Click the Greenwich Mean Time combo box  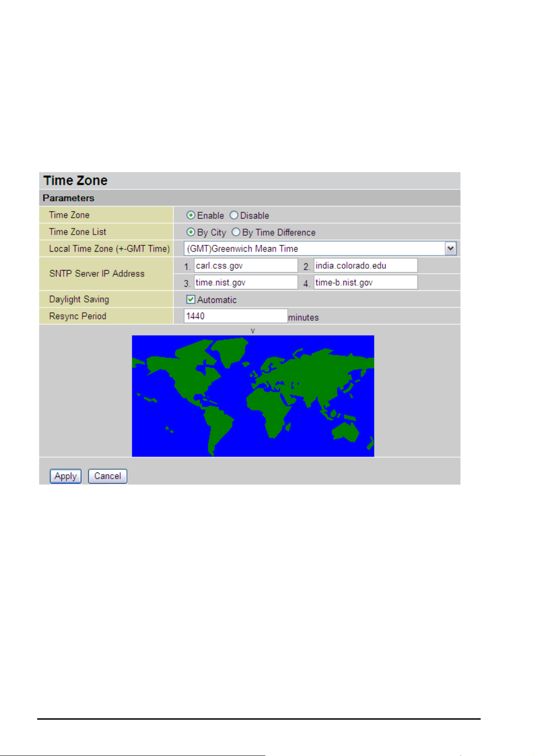(320, 249)
